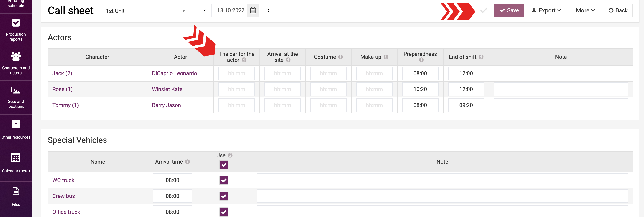
Task: Show info icon for Preparedness column
Action: coord(421,60)
